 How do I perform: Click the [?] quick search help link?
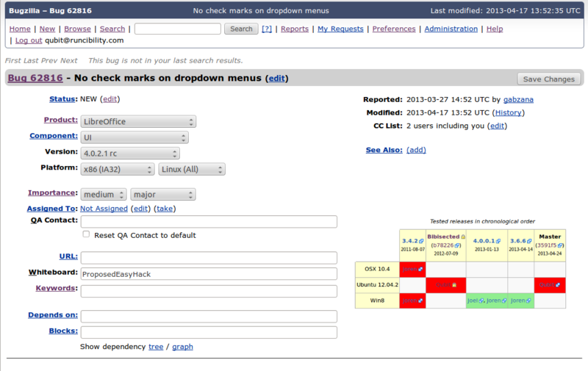(x=267, y=29)
